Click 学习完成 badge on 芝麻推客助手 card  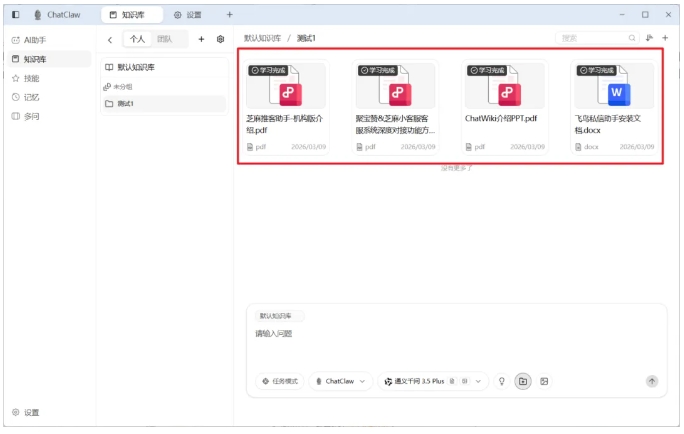[x=268, y=70]
